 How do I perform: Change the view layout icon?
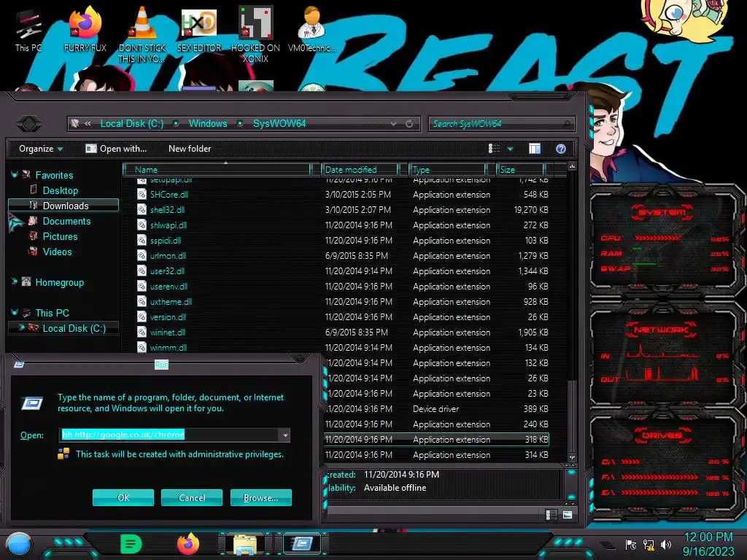point(494,149)
